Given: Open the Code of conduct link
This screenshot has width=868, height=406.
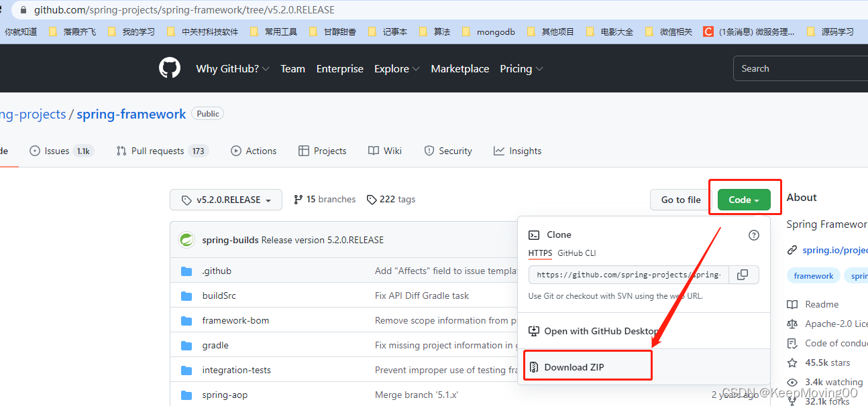Looking at the screenshot, I should pyautogui.click(x=828, y=343).
